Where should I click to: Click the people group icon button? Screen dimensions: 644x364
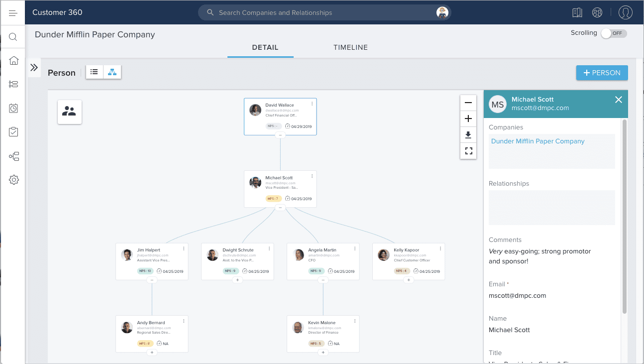coord(69,112)
